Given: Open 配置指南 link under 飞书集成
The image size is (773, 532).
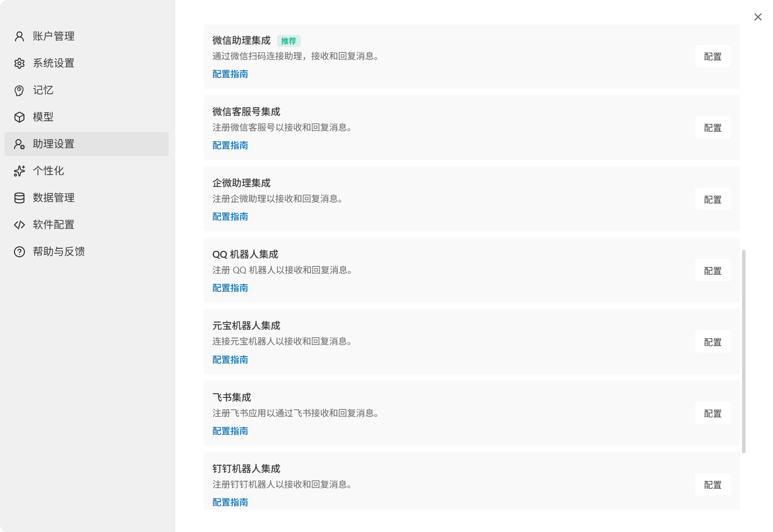Looking at the screenshot, I should (230, 431).
